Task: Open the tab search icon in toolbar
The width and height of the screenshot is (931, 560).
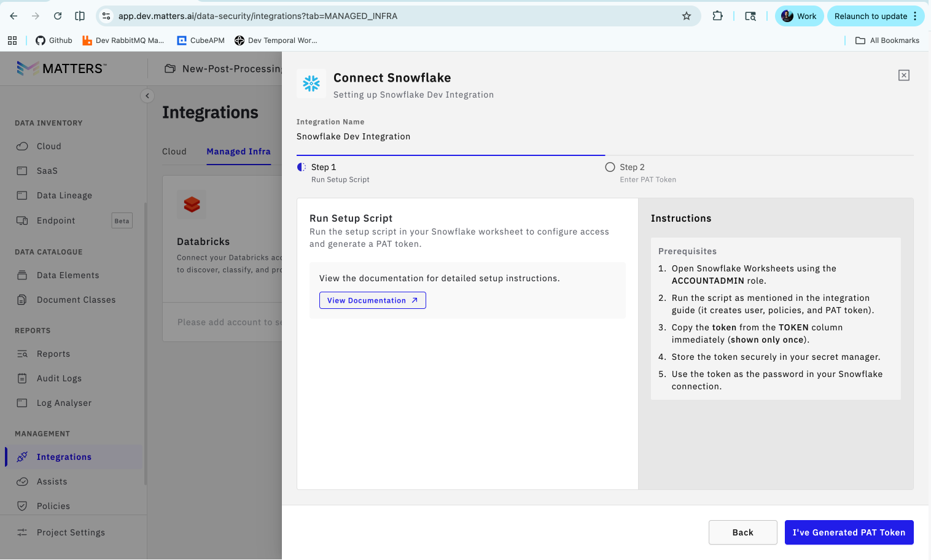Action: click(750, 16)
